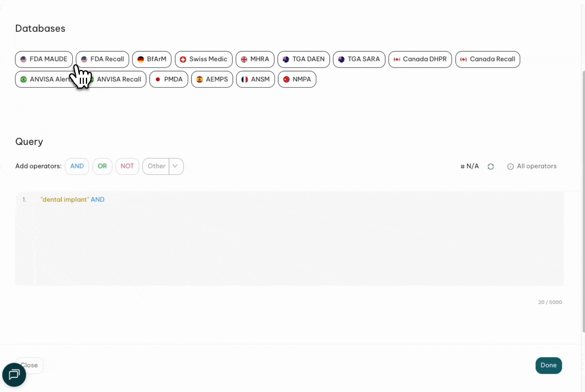Screen dimensions: 585x392
Task: Insert the OR operator
Action: click(x=102, y=166)
